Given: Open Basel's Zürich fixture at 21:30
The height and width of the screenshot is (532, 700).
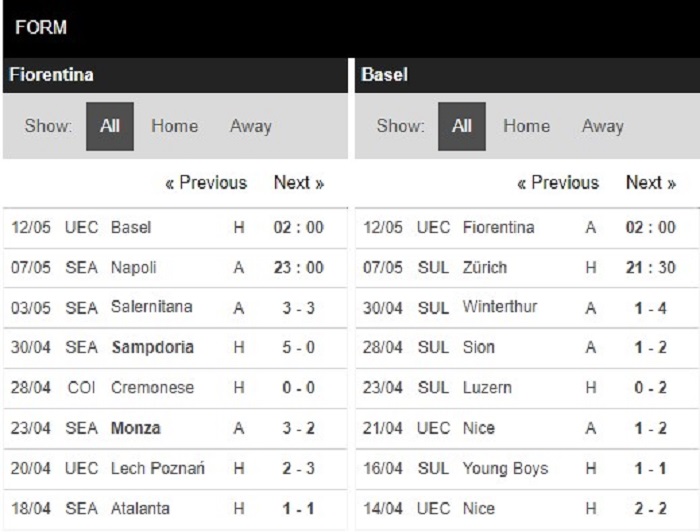Looking at the screenshot, I should pos(527,268).
